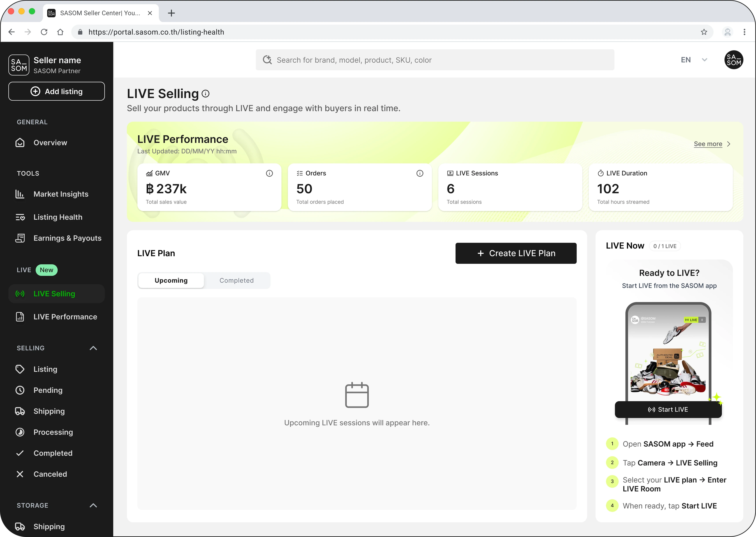756x537 pixels.
Task: Click the Seller name heading
Action: 57,60
